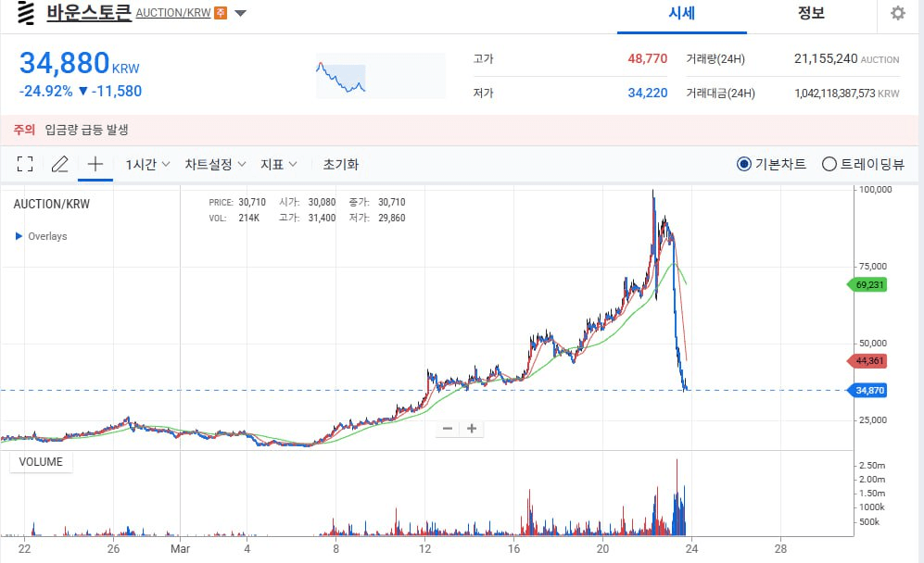The height and width of the screenshot is (563, 924).
Task: Click the low price 34,220
Action: 647,93
